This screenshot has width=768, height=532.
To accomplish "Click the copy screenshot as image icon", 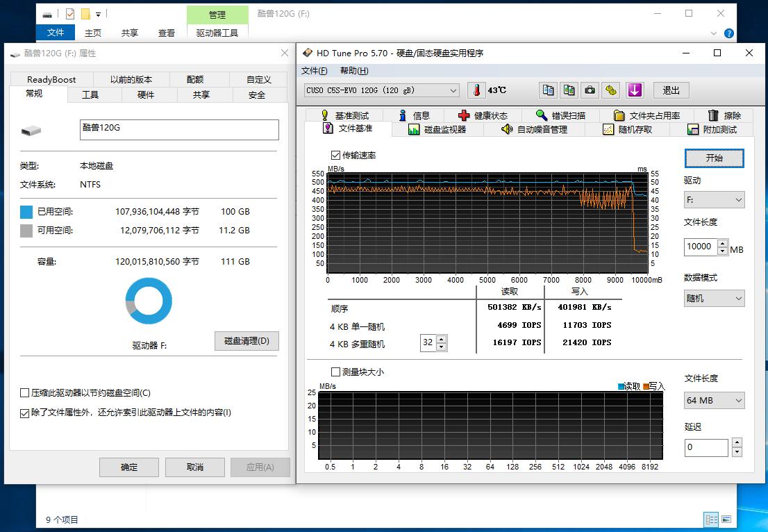I will (569, 90).
